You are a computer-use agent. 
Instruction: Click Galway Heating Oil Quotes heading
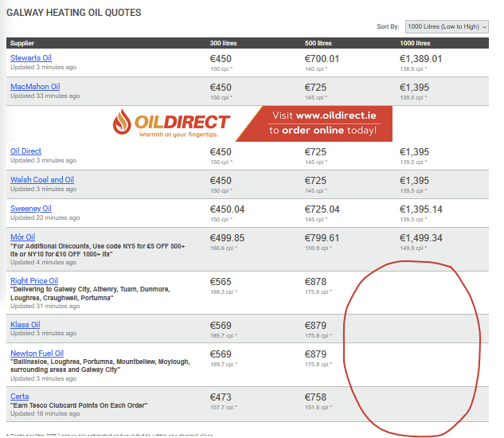pyautogui.click(x=74, y=13)
